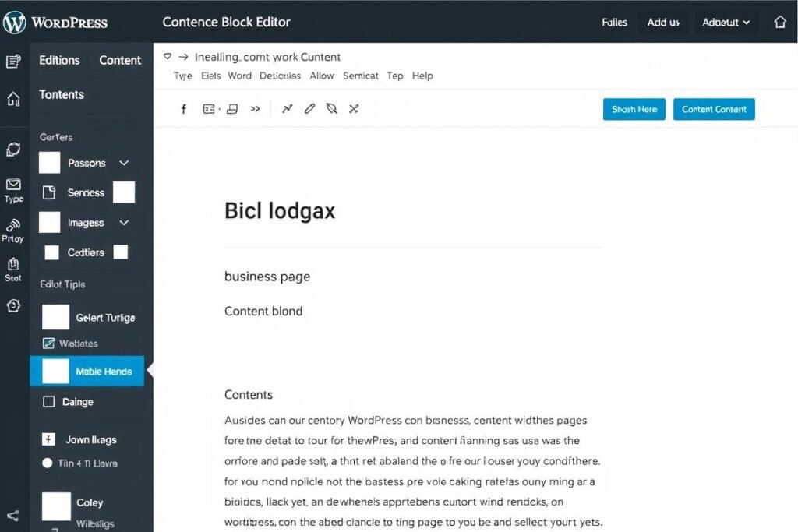The image size is (798, 532).
Task: Click the Shosh Here button
Action: click(x=634, y=109)
